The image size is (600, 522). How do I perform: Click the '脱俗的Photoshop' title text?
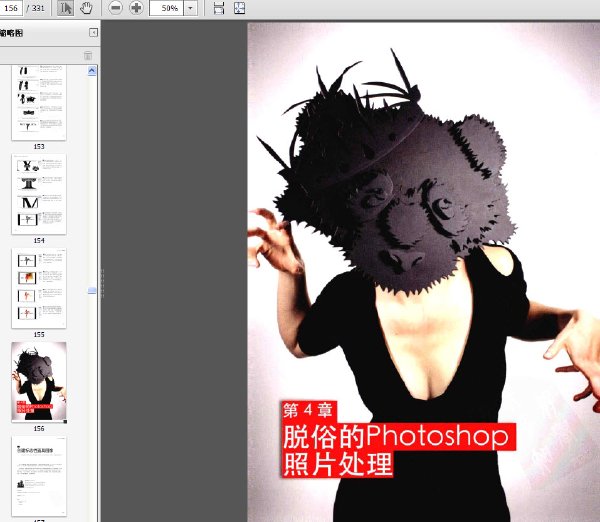tap(396, 436)
